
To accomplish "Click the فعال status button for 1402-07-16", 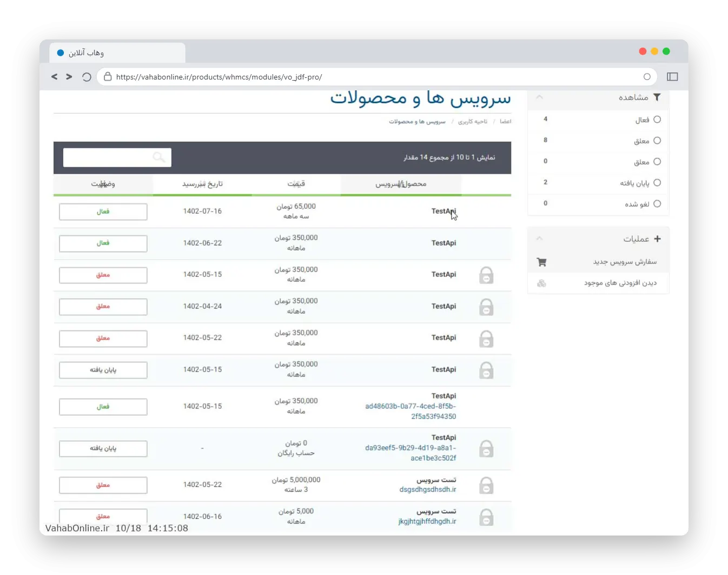I will coord(103,212).
